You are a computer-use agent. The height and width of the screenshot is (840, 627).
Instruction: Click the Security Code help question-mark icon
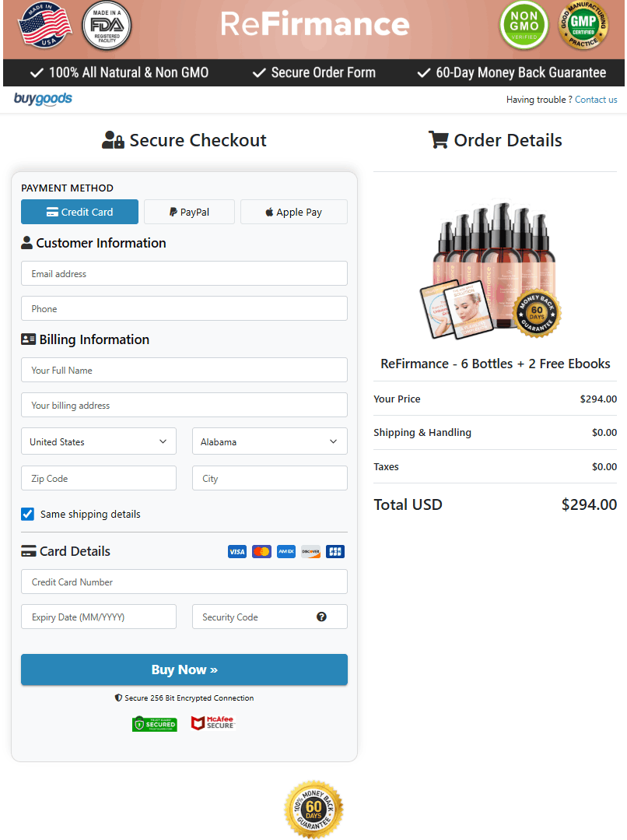click(x=321, y=617)
